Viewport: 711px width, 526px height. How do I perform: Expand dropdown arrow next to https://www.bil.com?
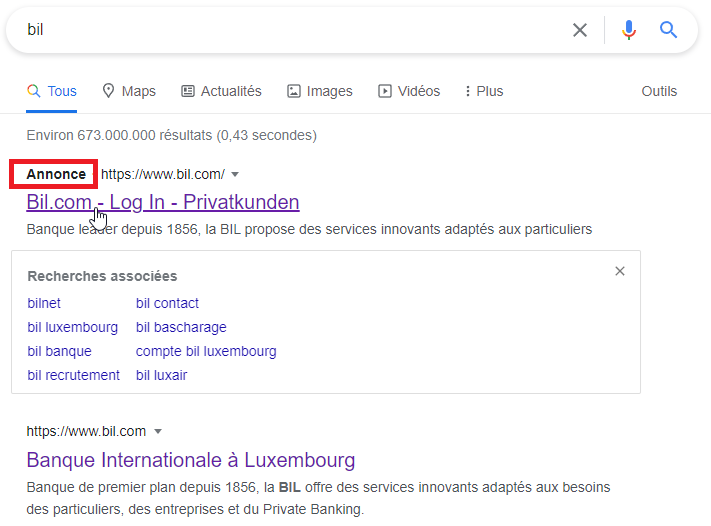tap(158, 431)
